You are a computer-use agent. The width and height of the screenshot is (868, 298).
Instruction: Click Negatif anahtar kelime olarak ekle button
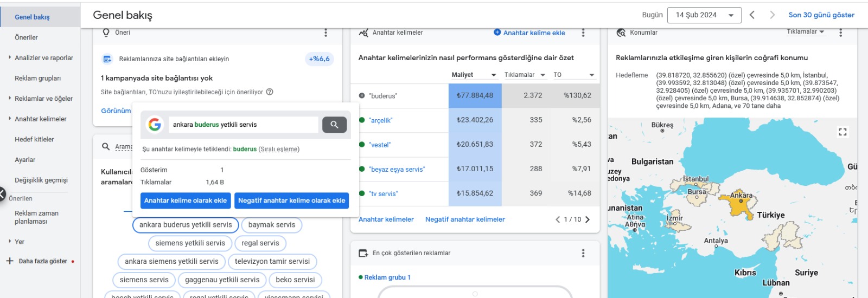click(291, 200)
